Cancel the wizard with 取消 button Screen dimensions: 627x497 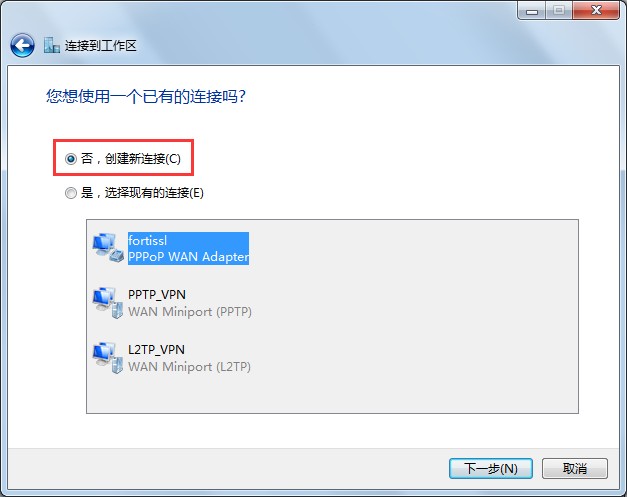pyautogui.click(x=575, y=468)
